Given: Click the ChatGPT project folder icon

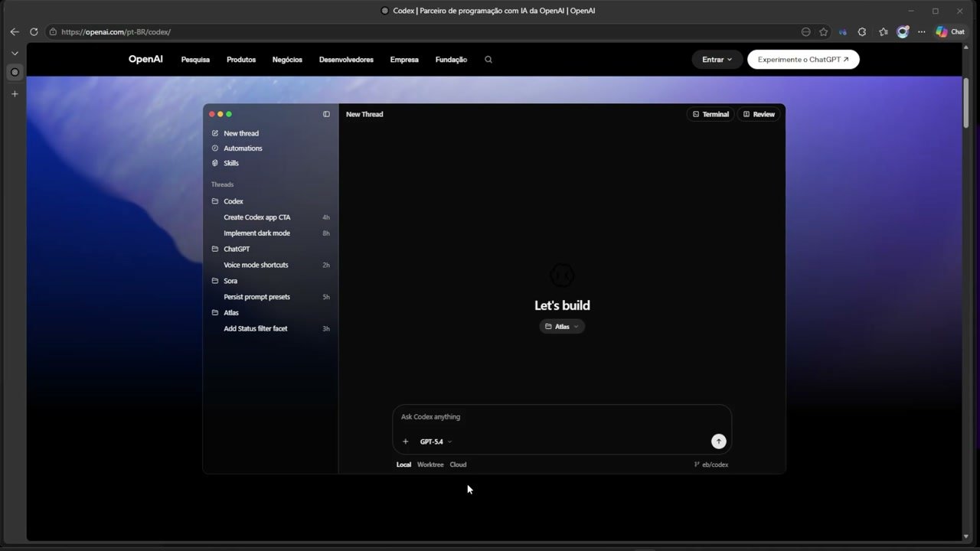Looking at the screenshot, I should click(x=215, y=249).
